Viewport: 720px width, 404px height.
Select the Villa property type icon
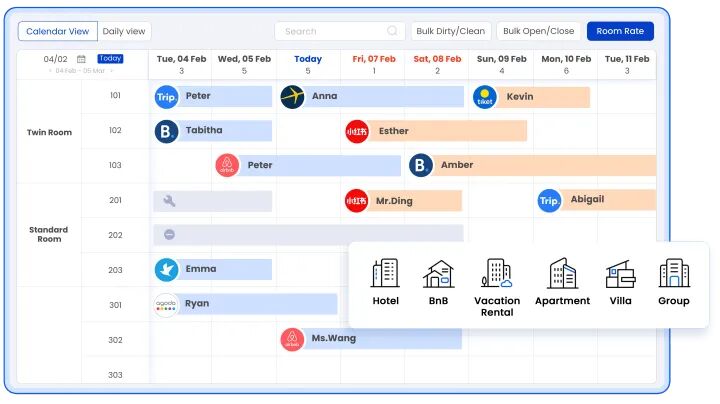pyautogui.click(x=620, y=274)
